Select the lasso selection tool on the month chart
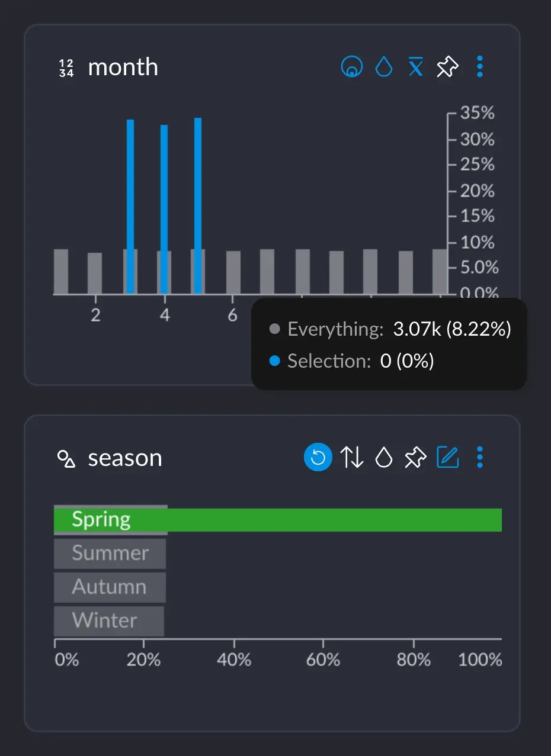551x756 pixels. coord(352,67)
